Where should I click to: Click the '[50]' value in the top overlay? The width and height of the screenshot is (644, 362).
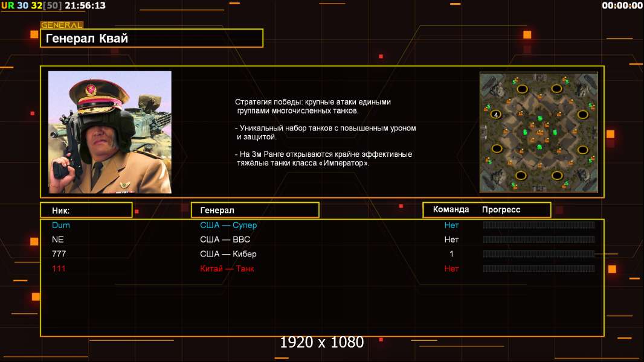(53, 6)
